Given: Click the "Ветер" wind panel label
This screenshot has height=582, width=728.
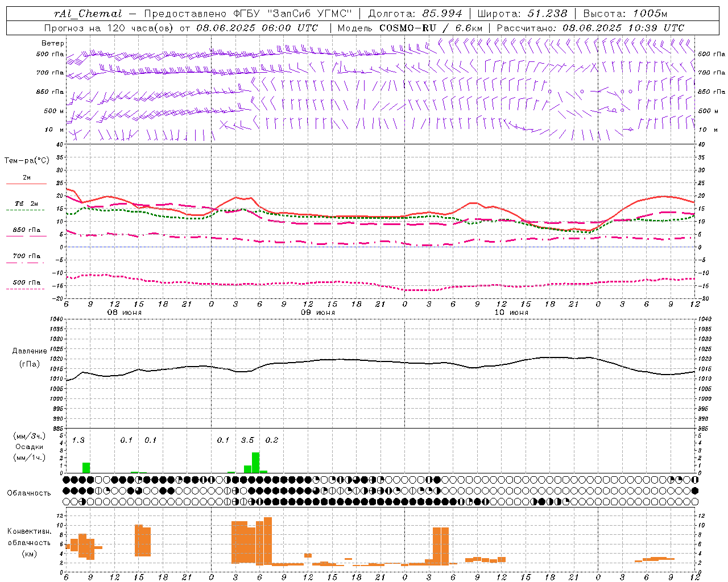Looking at the screenshot, I should tap(53, 43).
